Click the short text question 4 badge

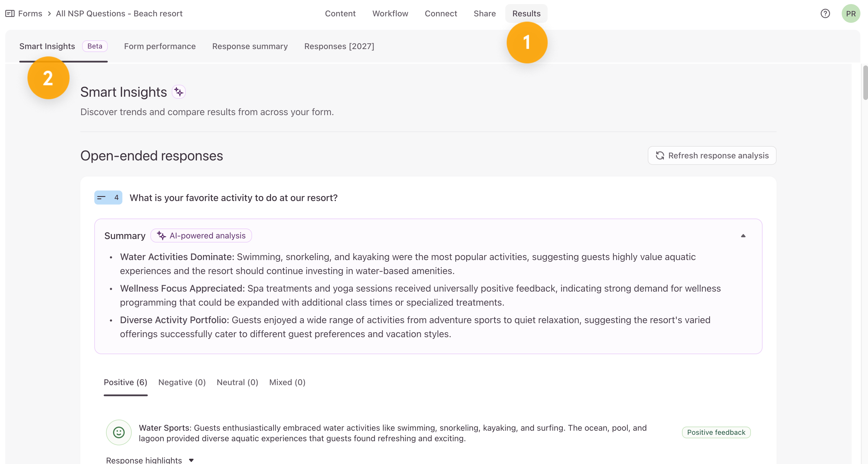point(108,198)
